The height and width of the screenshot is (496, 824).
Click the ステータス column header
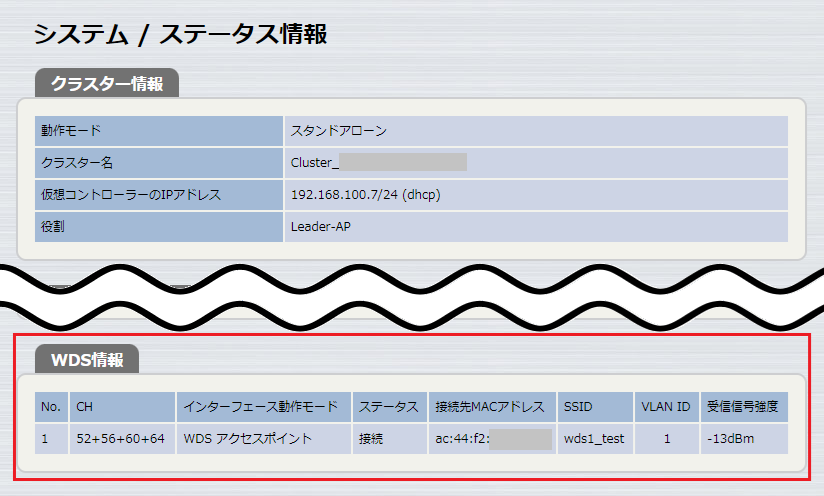click(390, 407)
